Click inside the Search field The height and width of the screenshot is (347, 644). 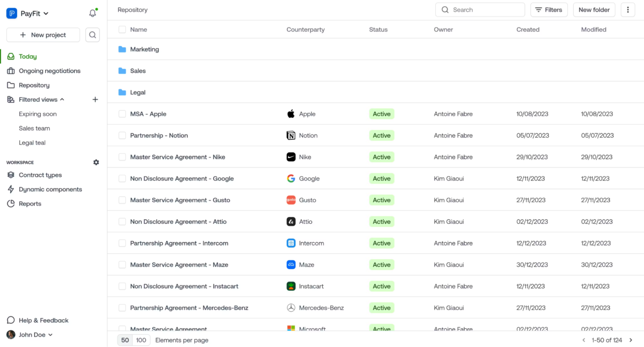[x=479, y=9]
